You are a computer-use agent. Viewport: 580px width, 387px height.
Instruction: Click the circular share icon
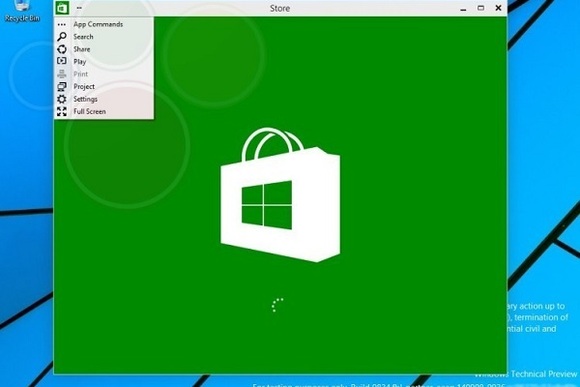point(62,49)
